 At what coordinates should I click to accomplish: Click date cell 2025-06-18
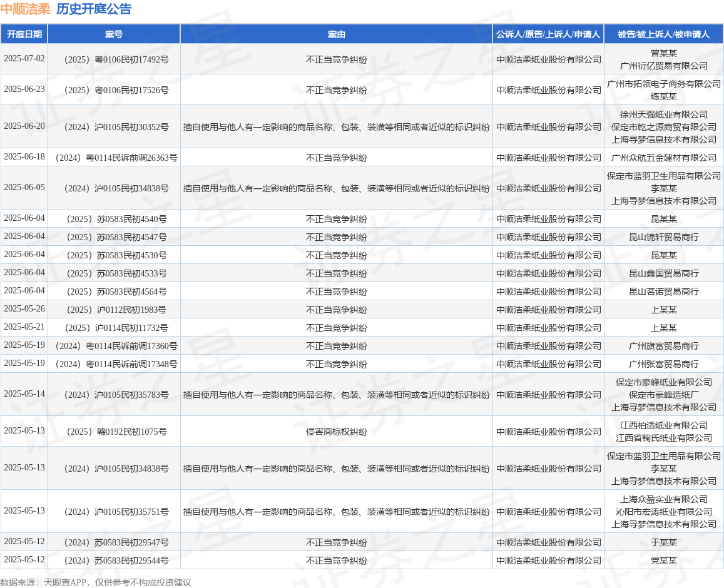(24, 156)
